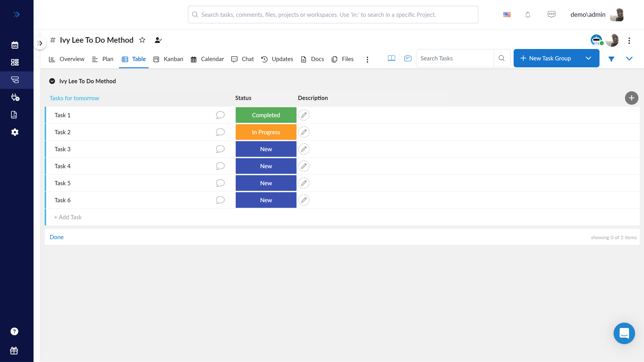Open the filter icon next to New Task Group

coord(612,59)
